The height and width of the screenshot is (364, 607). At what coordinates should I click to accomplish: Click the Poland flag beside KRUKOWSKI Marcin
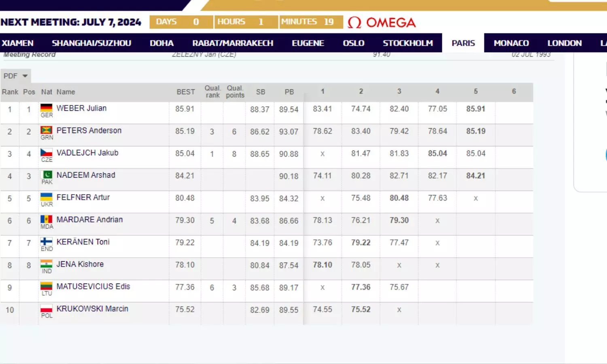pyautogui.click(x=47, y=308)
